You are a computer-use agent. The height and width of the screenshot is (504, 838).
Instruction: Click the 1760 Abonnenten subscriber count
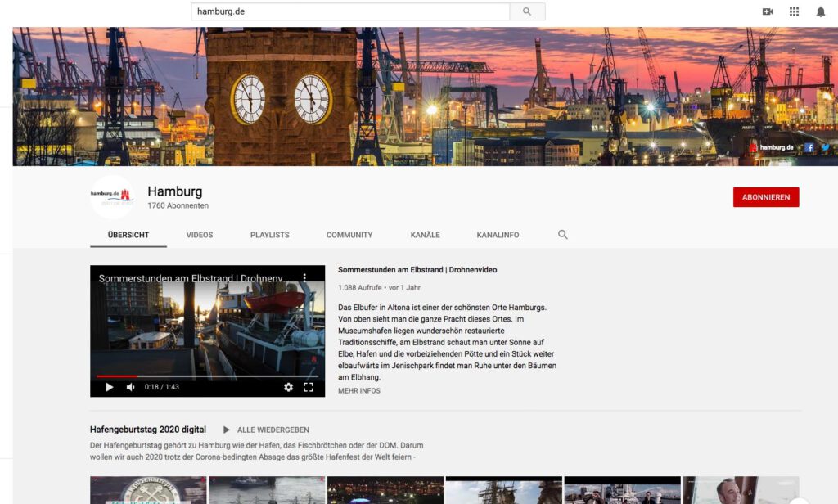tap(178, 205)
